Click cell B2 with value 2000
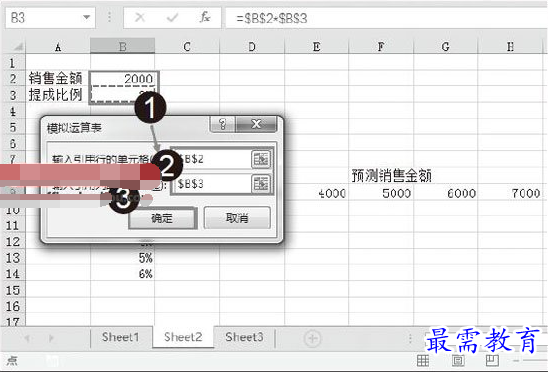 (122, 78)
